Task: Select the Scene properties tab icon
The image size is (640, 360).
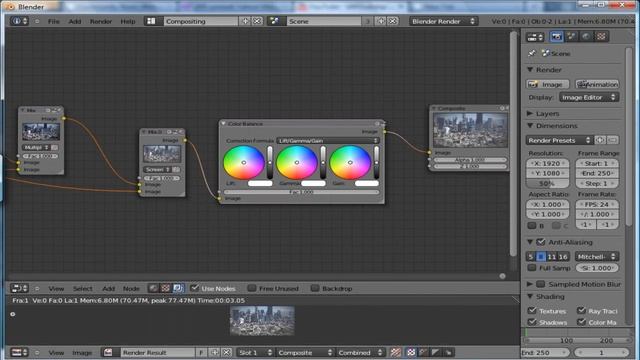Action: coord(571,37)
